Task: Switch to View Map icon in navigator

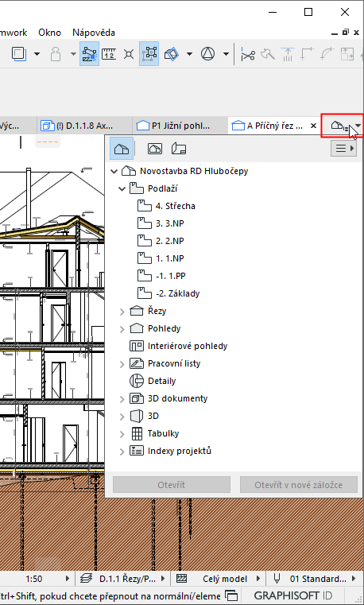Action: pyautogui.click(x=155, y=149)
